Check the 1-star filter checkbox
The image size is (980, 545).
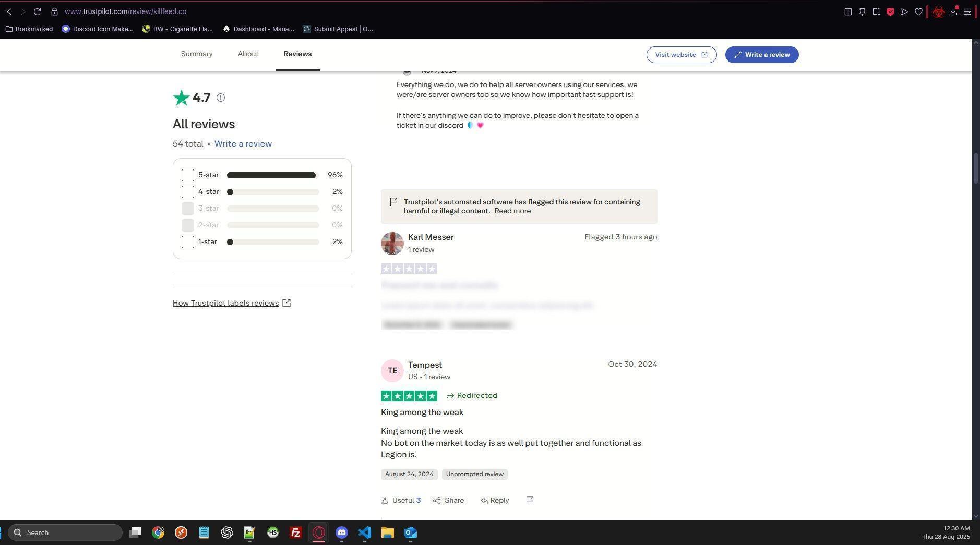tap(188, 242)
